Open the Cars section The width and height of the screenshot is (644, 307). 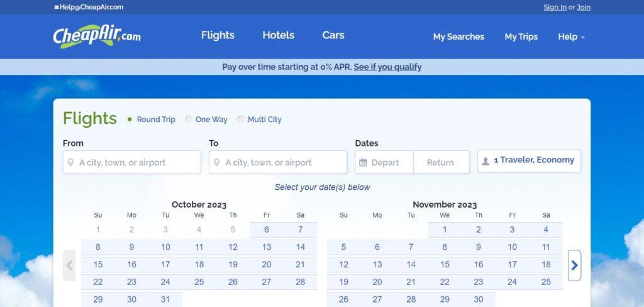(333, 35)
